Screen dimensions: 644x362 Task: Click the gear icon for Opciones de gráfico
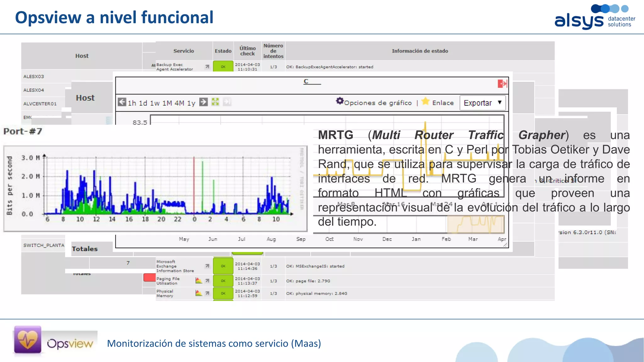pos(340,101)
